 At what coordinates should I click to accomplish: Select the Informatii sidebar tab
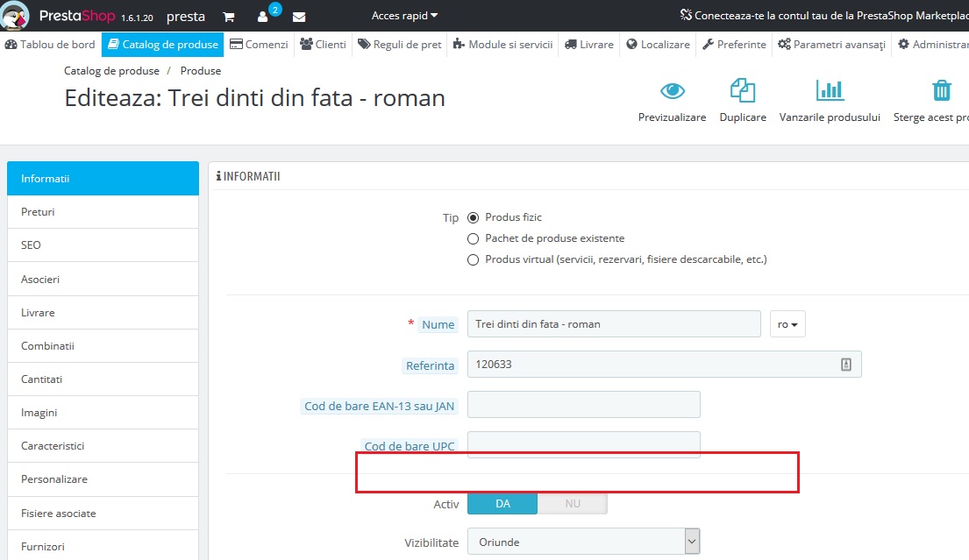[x=103, y=179]
